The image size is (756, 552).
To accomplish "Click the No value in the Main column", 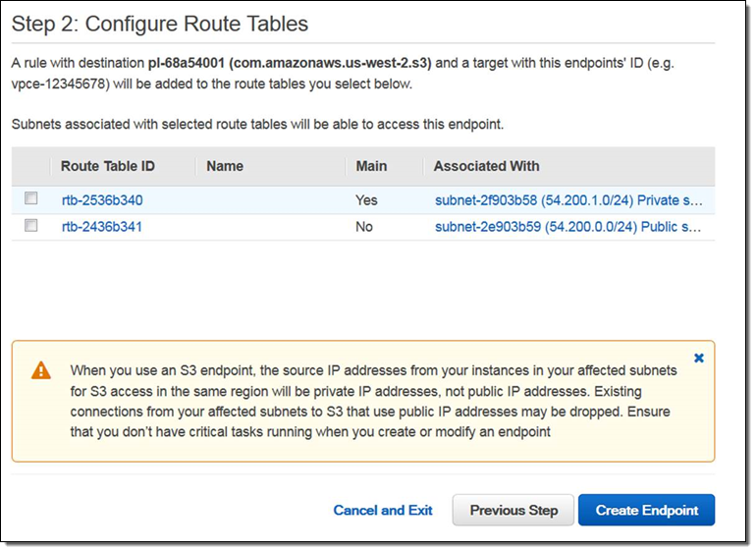I will 365,227.
